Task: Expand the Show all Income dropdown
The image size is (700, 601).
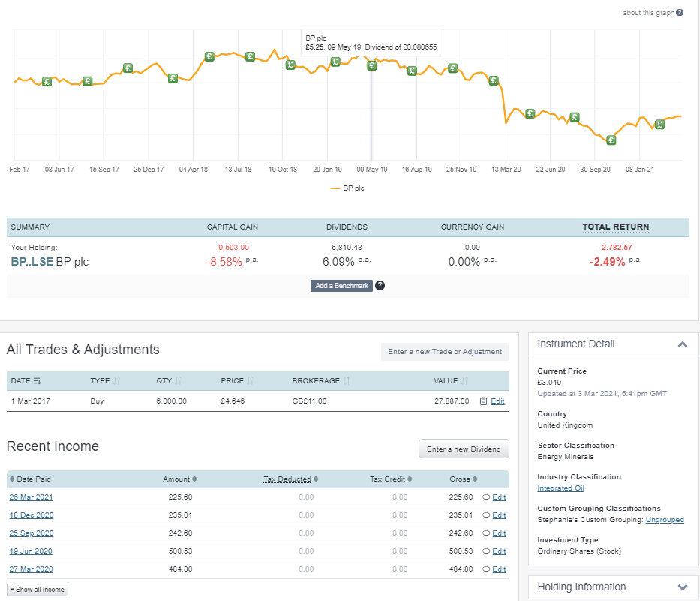Action: pos(38,590)
